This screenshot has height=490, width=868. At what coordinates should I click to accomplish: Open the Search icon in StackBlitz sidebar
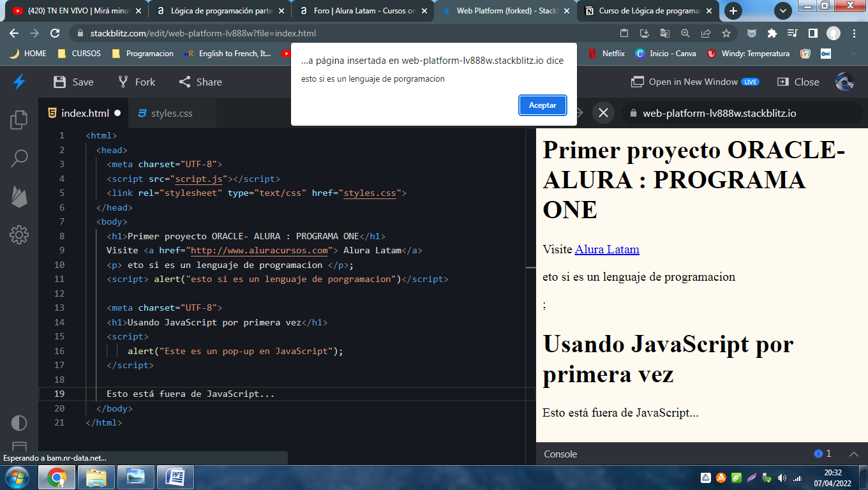(19, 158)
